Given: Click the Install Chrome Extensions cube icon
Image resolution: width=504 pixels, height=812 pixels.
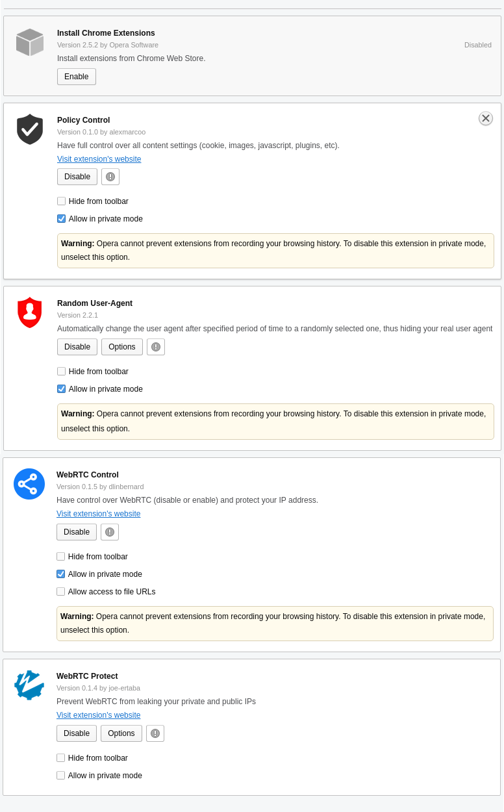Looking at the screenshot, I should [x=29, y=42].
